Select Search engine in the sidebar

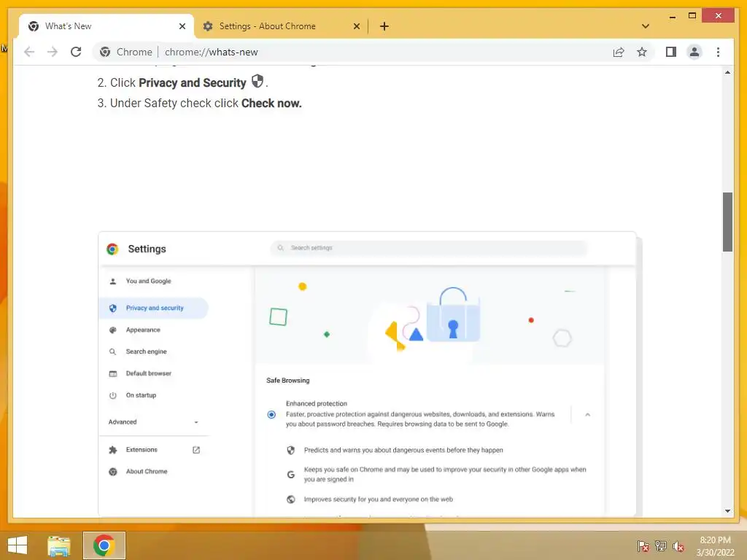(x=146, y=351)
